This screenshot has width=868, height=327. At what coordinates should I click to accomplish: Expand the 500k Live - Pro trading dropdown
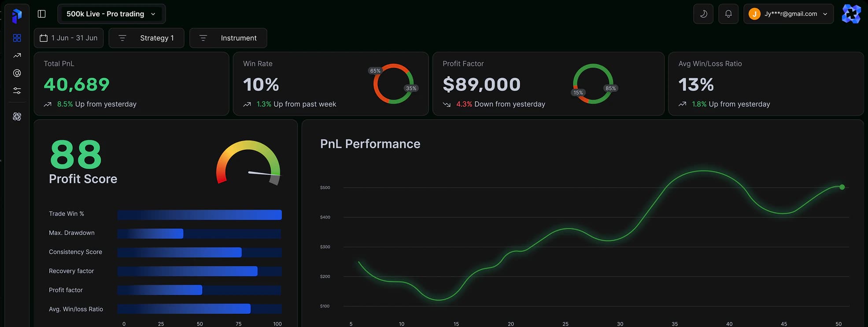tap(111, 14)
